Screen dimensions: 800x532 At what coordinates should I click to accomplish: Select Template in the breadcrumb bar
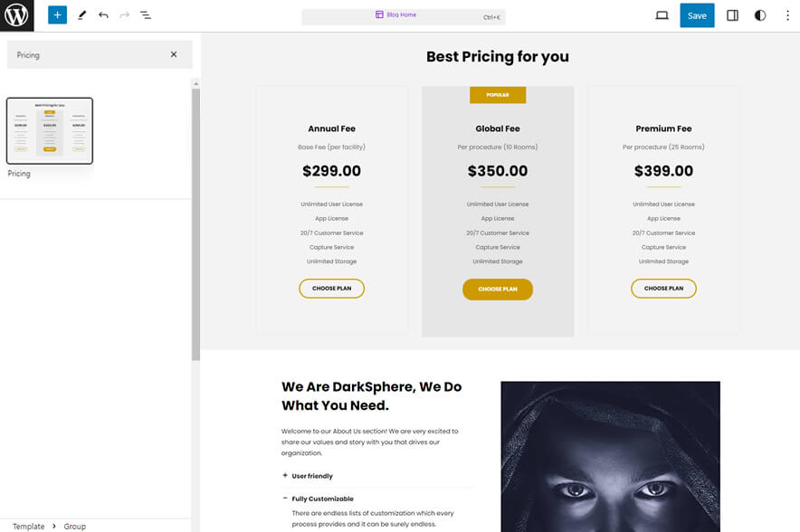click(x=28, y=526)
